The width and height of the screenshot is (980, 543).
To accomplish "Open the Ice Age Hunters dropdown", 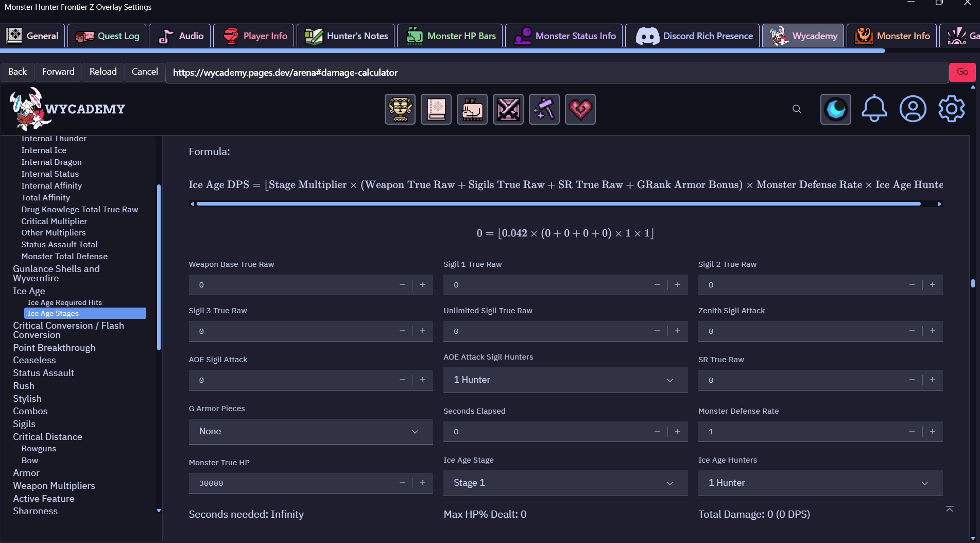I will coord(820,483).
